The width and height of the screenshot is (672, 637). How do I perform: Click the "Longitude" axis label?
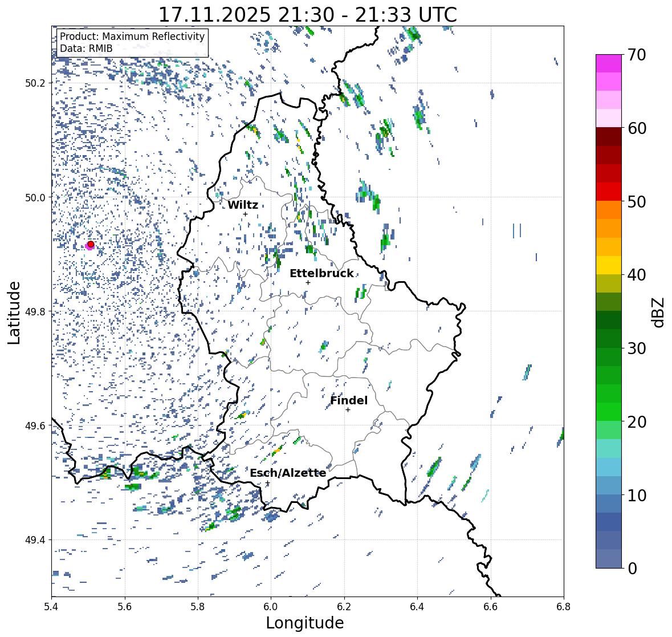pos(305,623)
